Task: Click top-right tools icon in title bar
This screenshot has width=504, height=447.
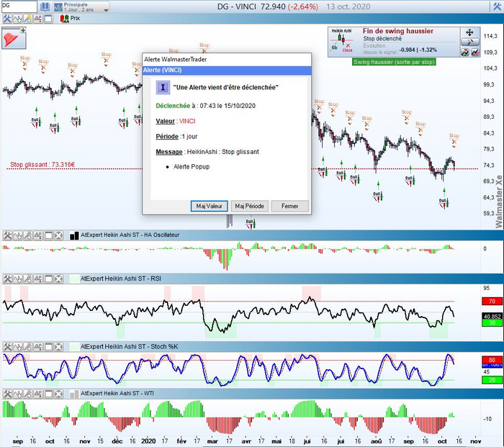Action: 497,6
